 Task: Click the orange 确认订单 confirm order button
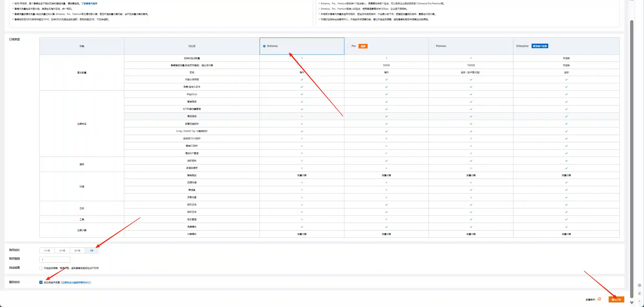616,299
